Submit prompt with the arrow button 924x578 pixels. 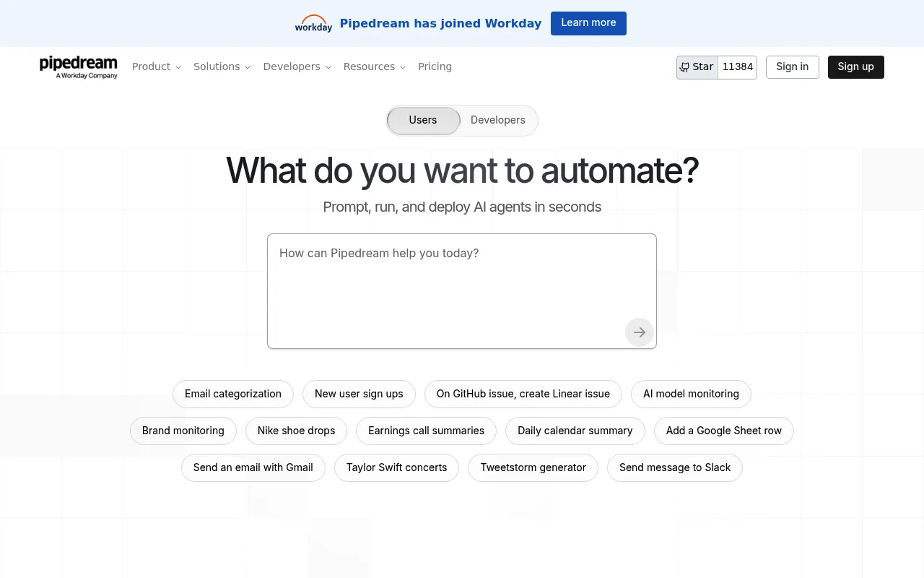[x=640, y=332]
